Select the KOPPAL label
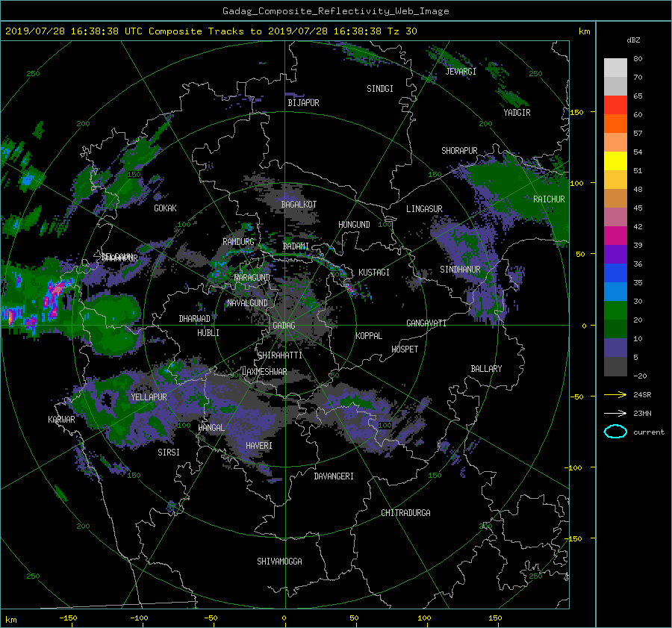The width and height of the screenshot is (672, 628). click(x=369, y=336)
